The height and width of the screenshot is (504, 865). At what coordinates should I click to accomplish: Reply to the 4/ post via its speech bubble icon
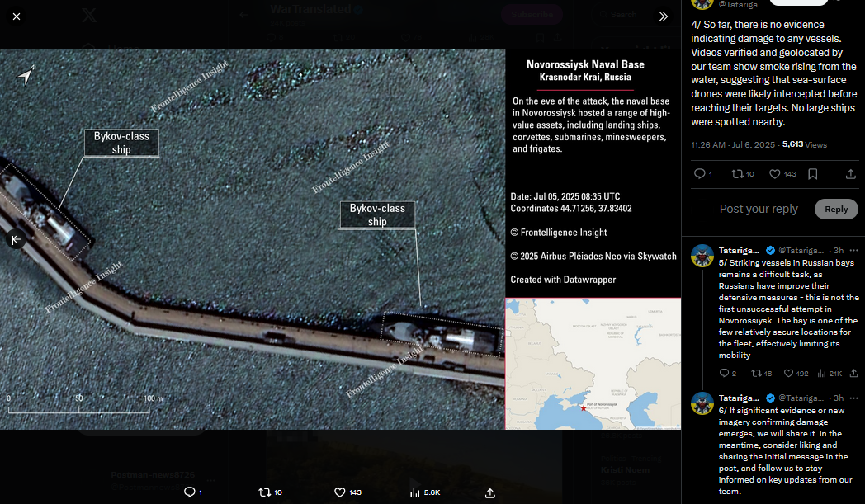[x=699, y=174]
